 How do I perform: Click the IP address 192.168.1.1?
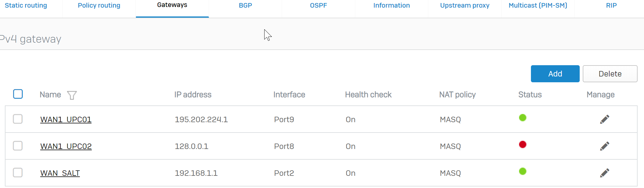pos(196,173)
